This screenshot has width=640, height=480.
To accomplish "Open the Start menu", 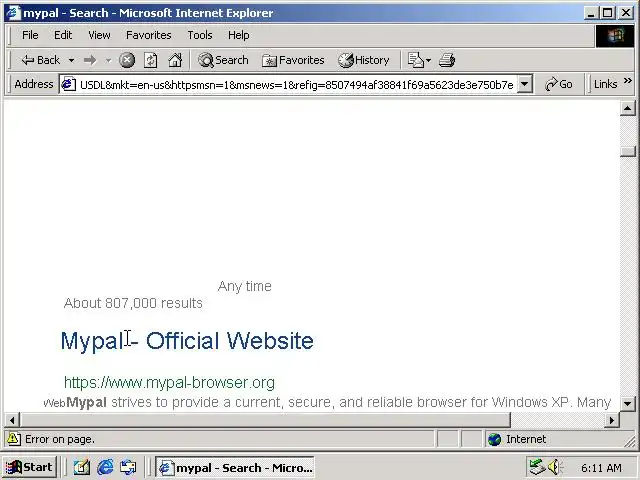I will (x=29, y=467).
